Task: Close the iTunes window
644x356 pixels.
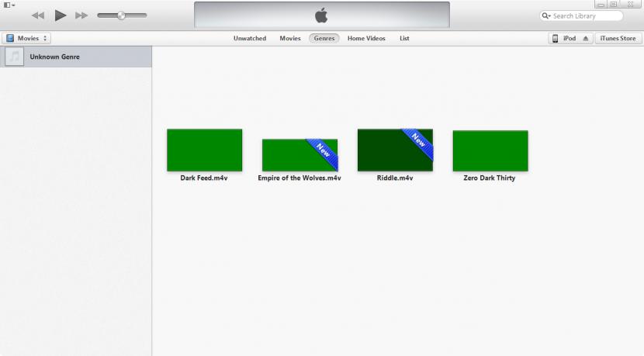Action: 631,5
